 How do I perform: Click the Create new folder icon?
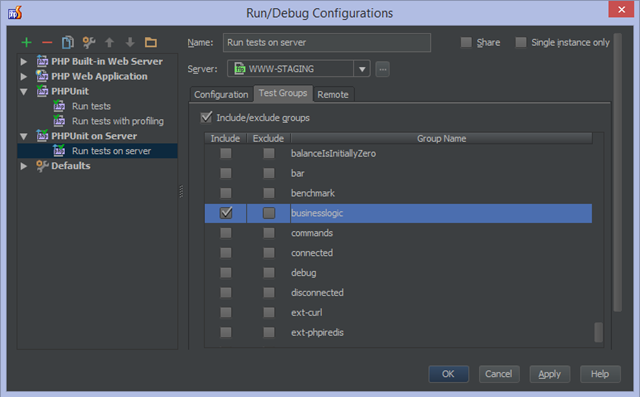click(x=151, y=42)
